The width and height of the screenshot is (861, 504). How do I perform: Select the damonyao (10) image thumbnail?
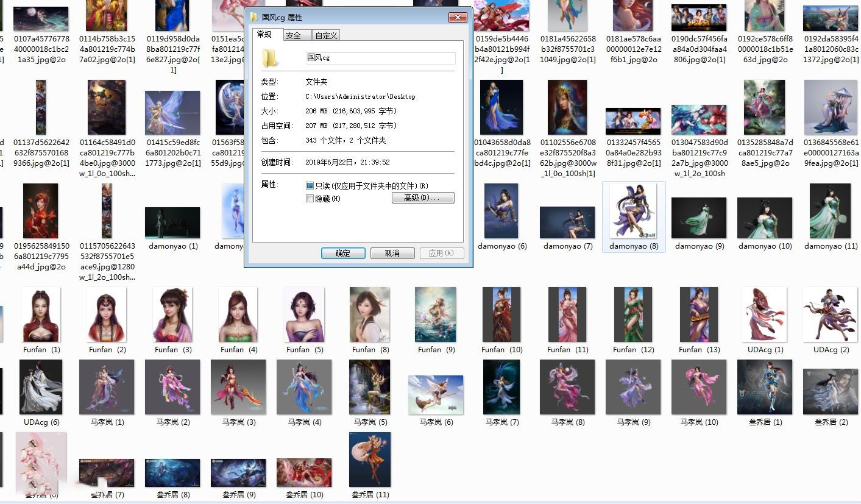pos(765,218)
